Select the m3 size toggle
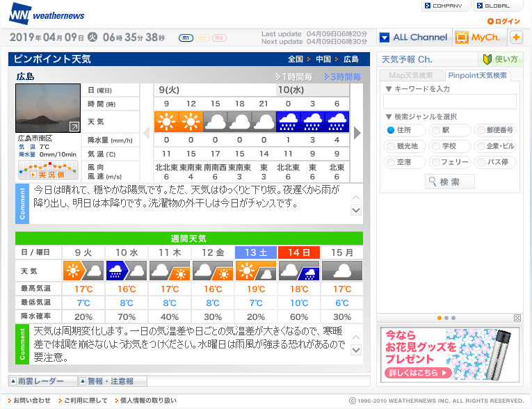This screenshot has height=409, width=532. 219,38
